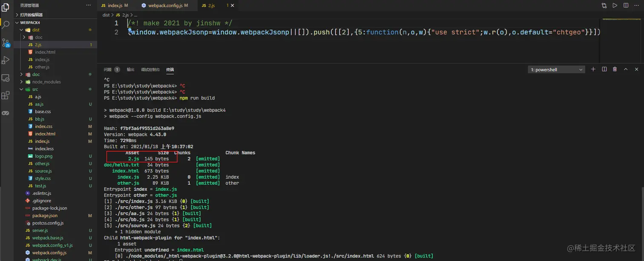
Task: Collapse the WEBPACK4 root folder
Action: click(x=17, y=23)
